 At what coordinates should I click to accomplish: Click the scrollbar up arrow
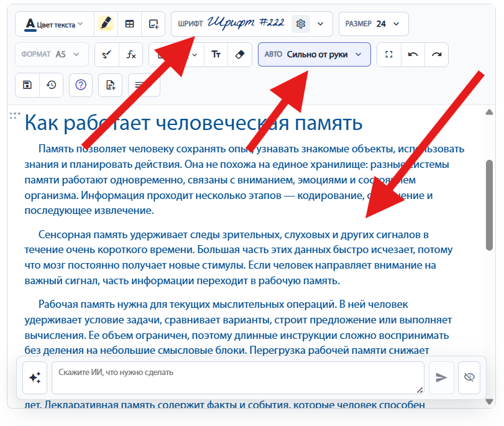(489, 112)
